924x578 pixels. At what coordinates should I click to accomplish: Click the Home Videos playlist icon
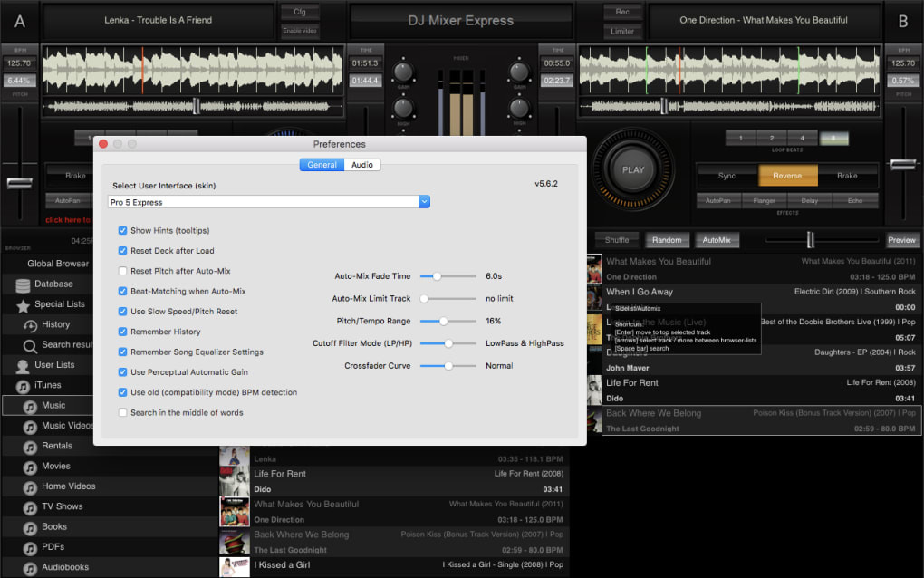click(x=30, y=487)
